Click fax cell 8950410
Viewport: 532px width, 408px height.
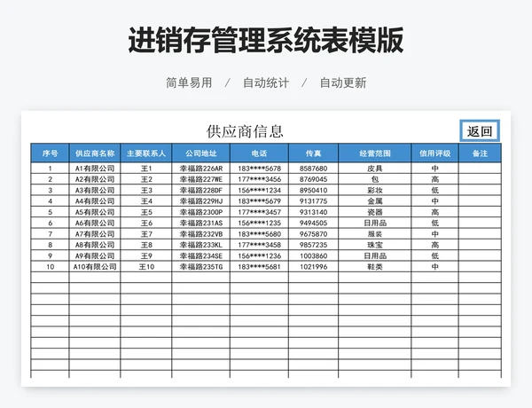(x=313, y=190)
